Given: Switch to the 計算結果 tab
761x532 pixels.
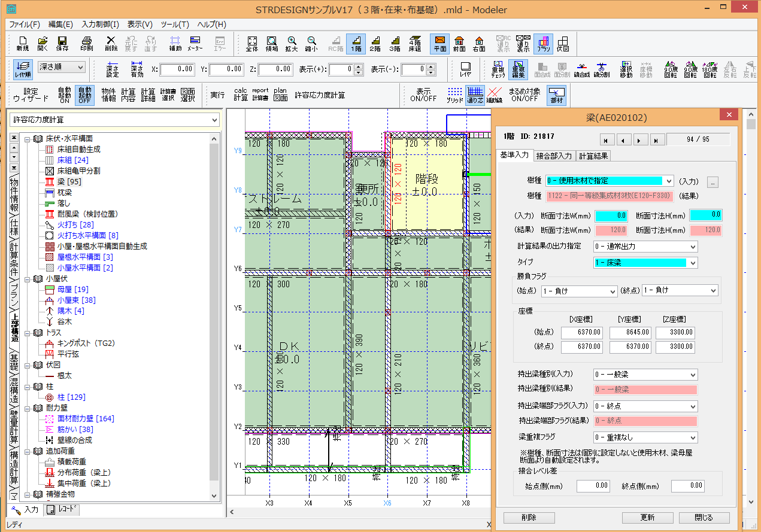Looking at the screenshot, I should coord(594,156).
